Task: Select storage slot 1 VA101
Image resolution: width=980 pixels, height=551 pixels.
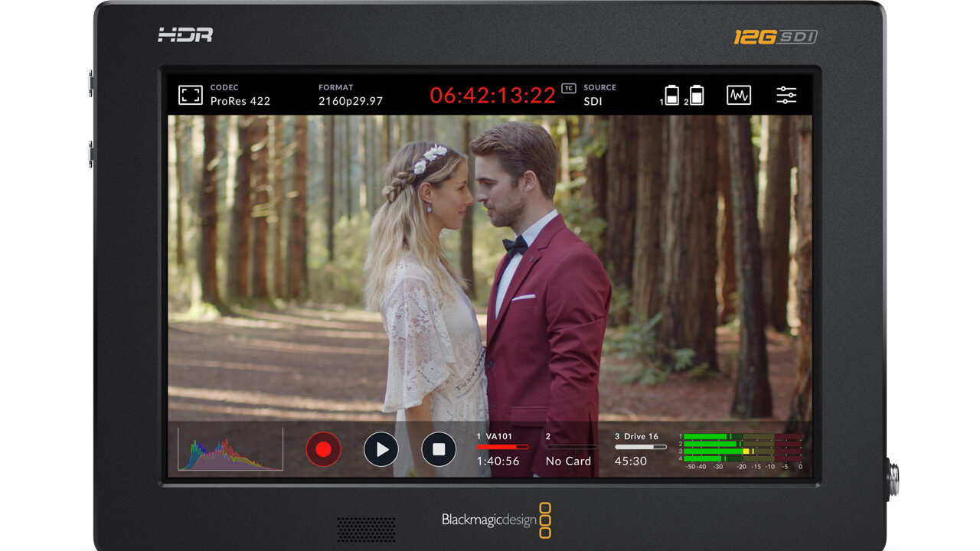Action: point(502,449)
